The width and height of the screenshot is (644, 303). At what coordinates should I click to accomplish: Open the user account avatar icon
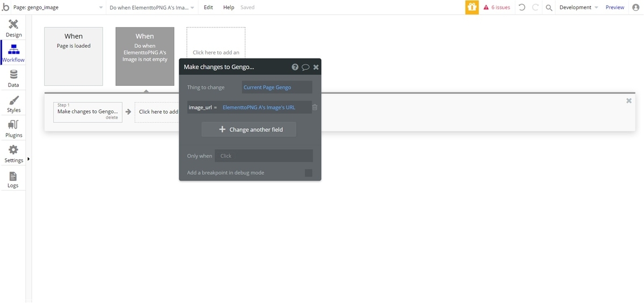pyautogui.click(x=635, y=8)
